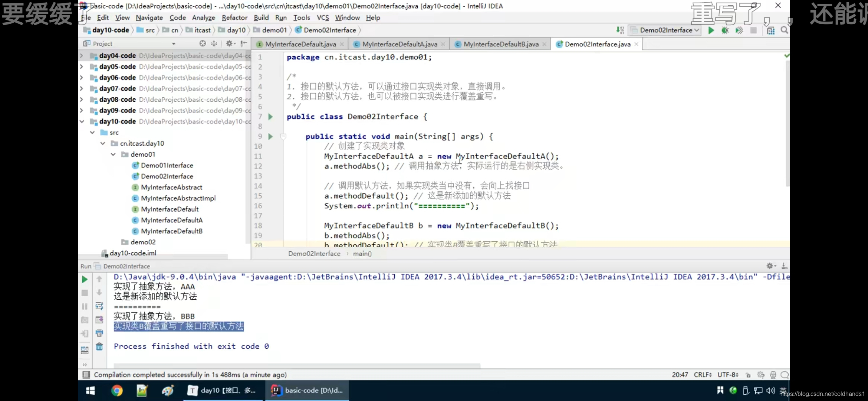Open the Build menu
The height and width of the screenshot is (401, 868).
261,17
